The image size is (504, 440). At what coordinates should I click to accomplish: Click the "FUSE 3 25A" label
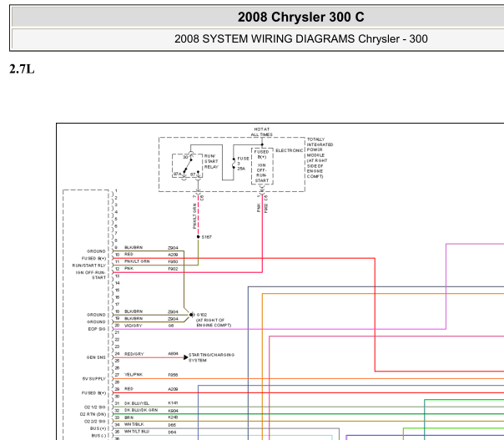243,164
